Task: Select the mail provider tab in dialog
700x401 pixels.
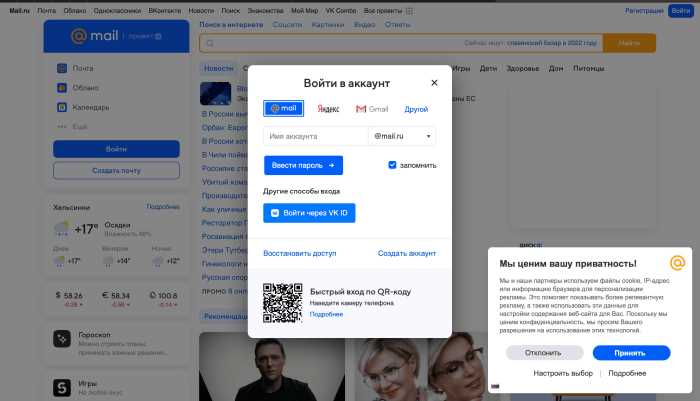Action: (x=283, y=108)
